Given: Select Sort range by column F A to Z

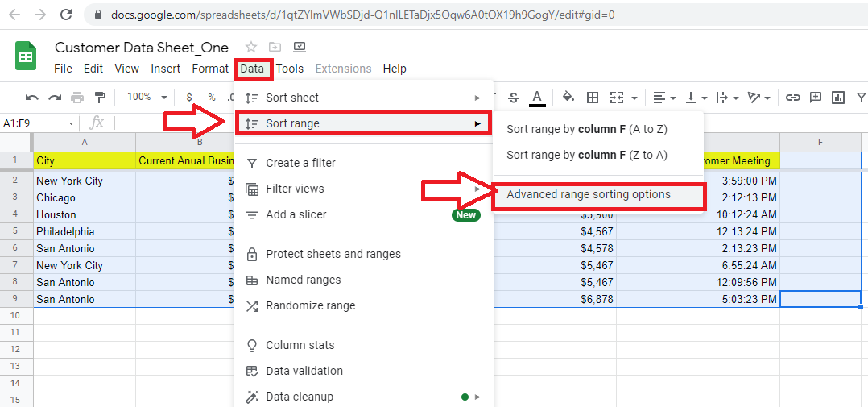Looking at the screenshot, I should click(x=586, y=129).
